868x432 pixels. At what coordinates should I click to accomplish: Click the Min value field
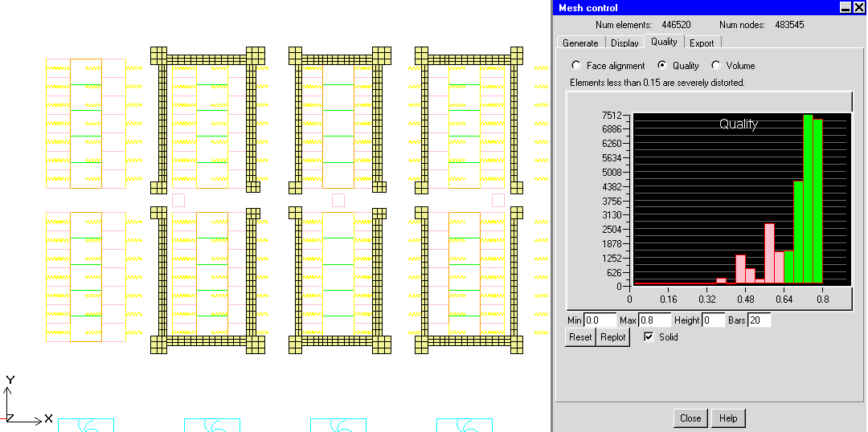tap(600, 320)
